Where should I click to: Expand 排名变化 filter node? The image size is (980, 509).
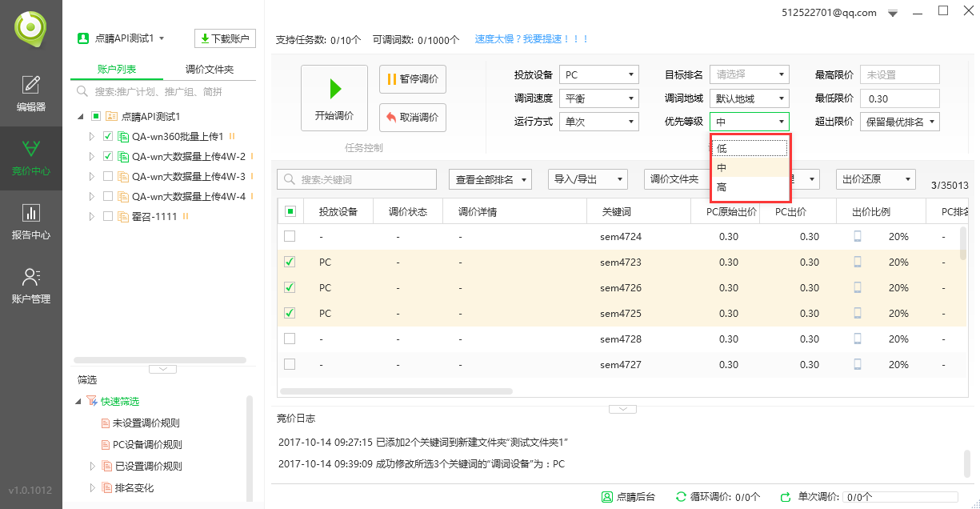point(92,488)
